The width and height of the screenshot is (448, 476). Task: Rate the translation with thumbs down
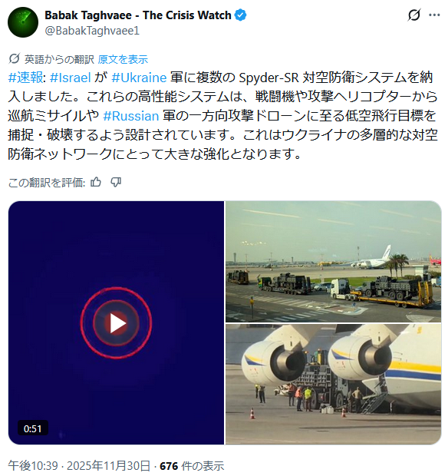point(116,182)
